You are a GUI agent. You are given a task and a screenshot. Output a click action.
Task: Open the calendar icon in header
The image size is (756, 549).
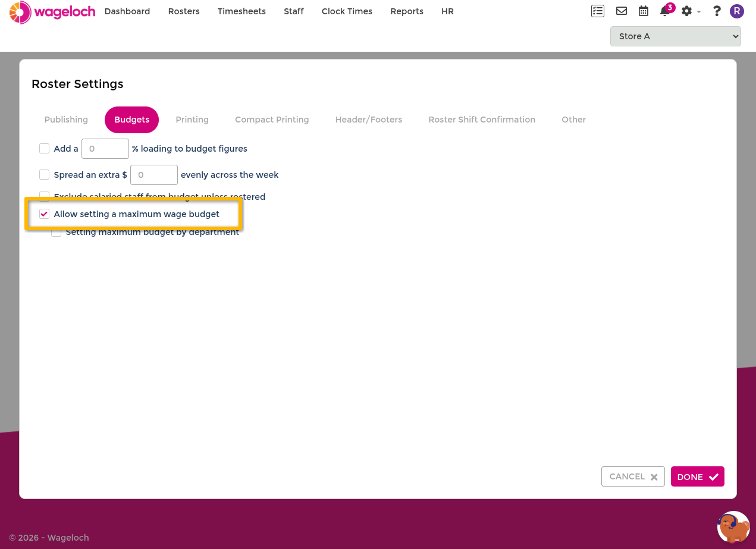tap(644, 11)
